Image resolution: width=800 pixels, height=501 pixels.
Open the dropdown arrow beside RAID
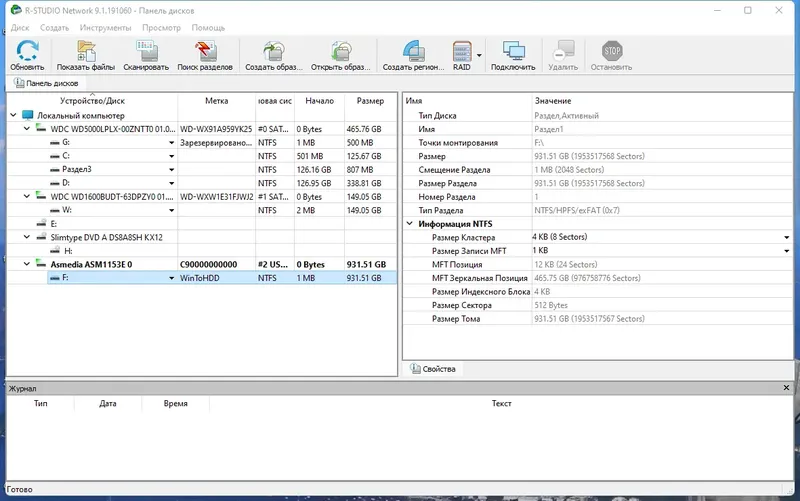click(479, 56)
